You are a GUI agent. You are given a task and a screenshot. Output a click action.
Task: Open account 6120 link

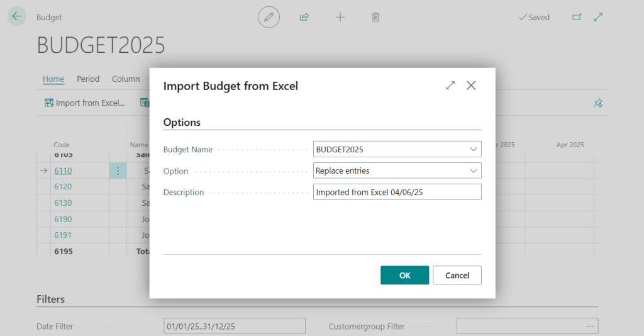tap(63, 186)
